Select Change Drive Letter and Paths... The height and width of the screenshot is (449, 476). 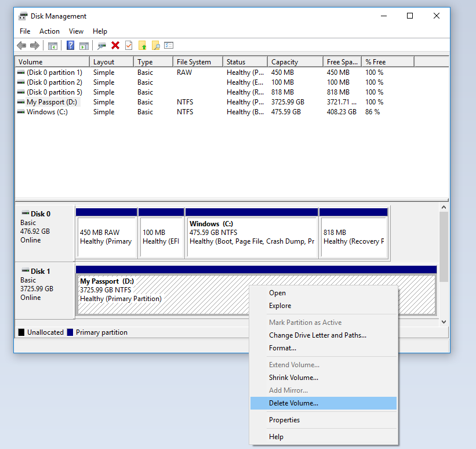tap(324, 335)
